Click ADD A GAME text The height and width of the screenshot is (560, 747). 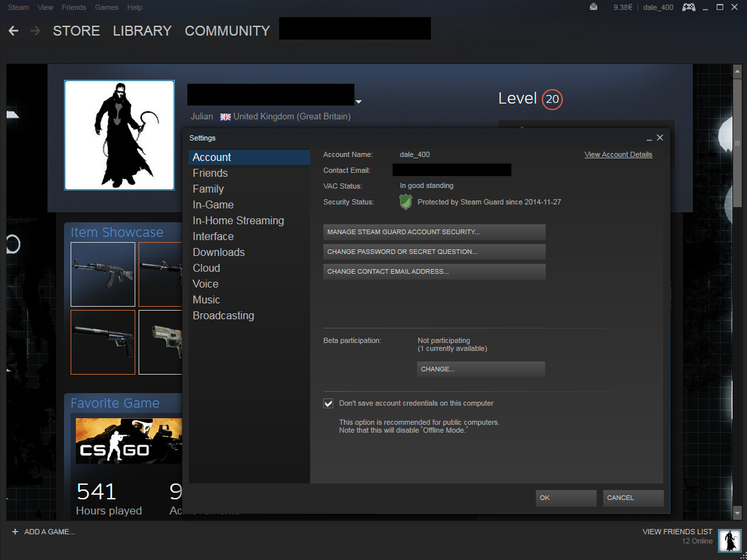pyautogui.click(x=49, y=532)
